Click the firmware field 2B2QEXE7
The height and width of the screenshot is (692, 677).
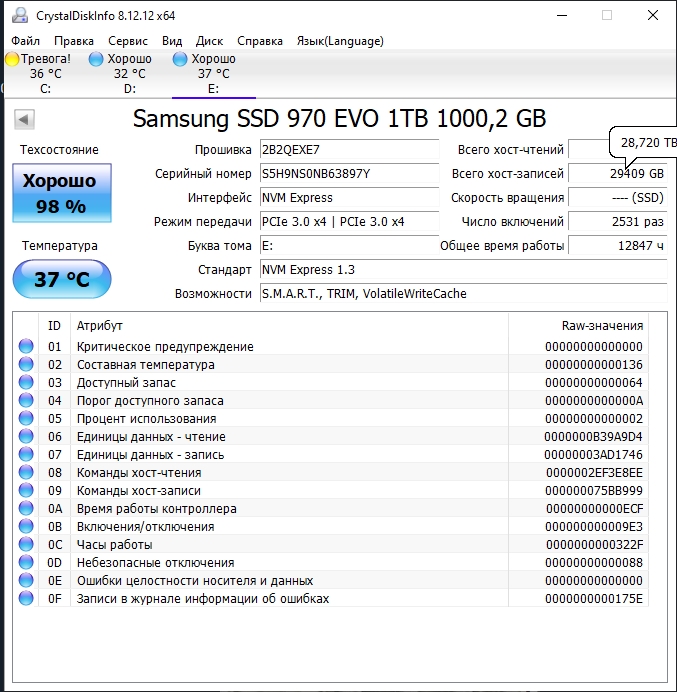pyautogui.click(x=349, y=150)
